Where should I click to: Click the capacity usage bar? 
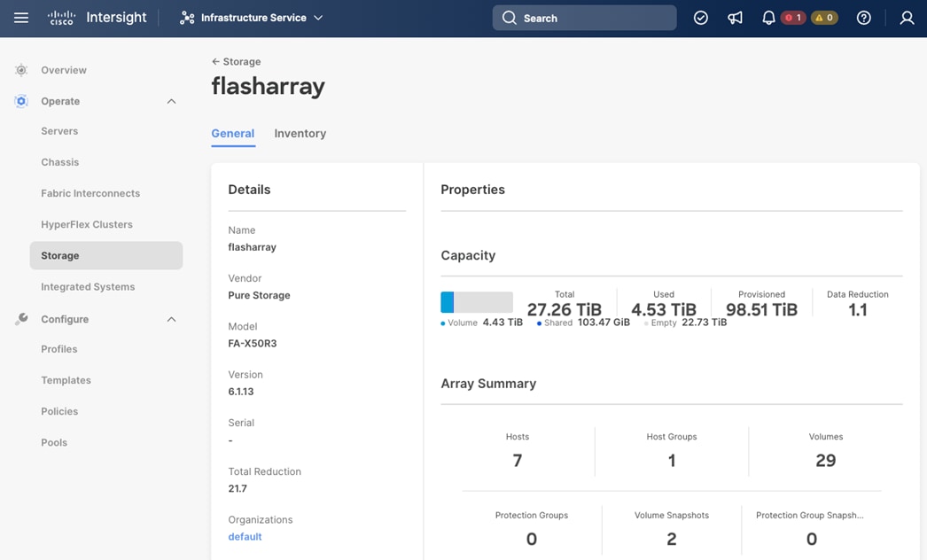pos(477,302)
